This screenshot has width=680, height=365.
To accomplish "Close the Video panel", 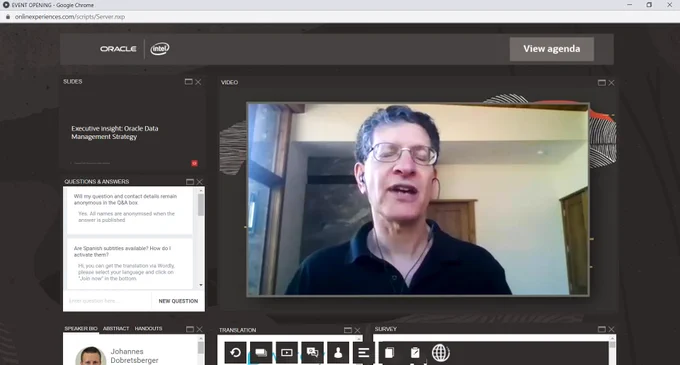I will 611,83.
